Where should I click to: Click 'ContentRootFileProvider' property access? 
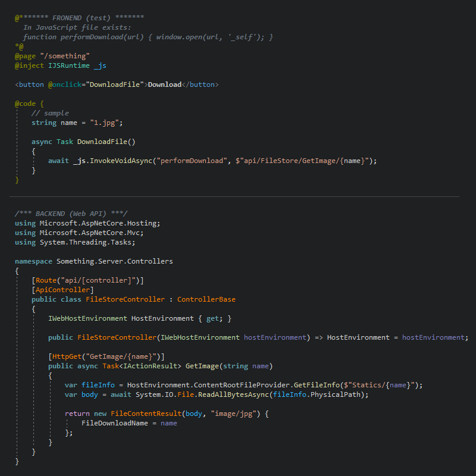click(242, 385)
